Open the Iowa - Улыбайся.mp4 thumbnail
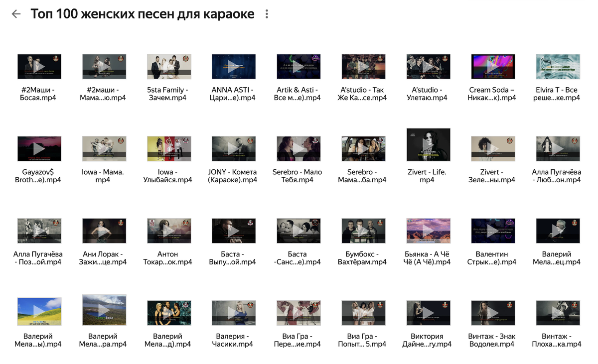Viewport: 598px width, 364px height. point(169,148)
